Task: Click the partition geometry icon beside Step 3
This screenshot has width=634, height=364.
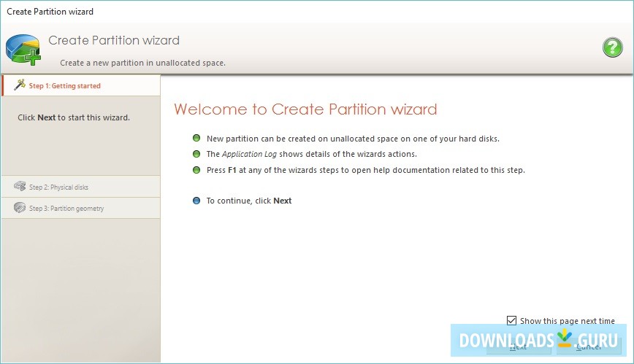Action: pyautogui.click(x=20, y=208)
